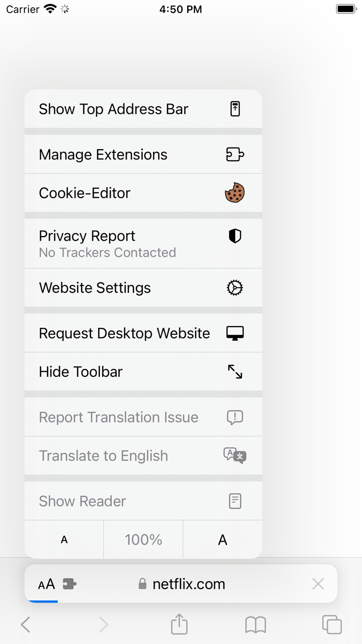Tap the tabs overview icon
The height and width of the screenshot is (644, 362).
331,624
